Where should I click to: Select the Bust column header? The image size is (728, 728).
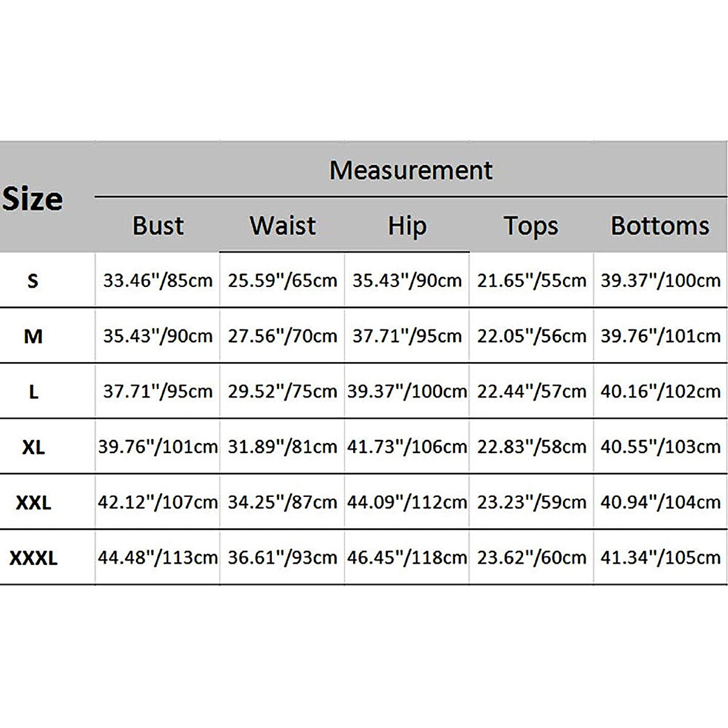[x=158, y=226]
